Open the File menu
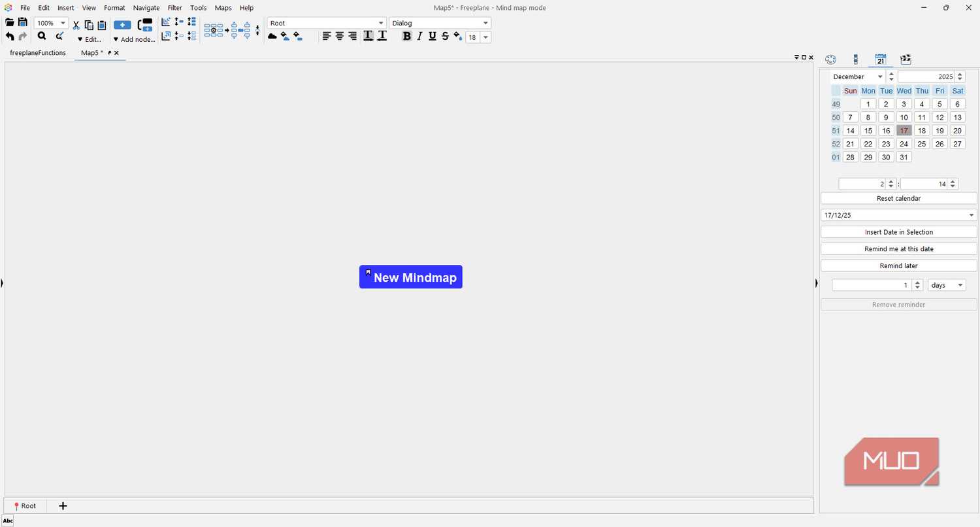Viewport: 980px width, 527px height. tap(25, 8)
